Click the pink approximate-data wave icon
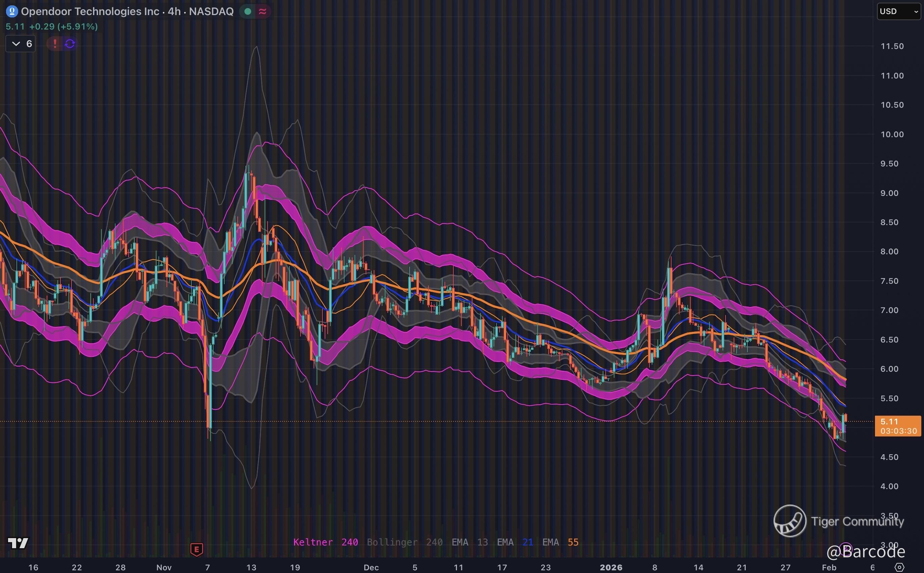Viewport: 924px width, 573px height. 262,11
